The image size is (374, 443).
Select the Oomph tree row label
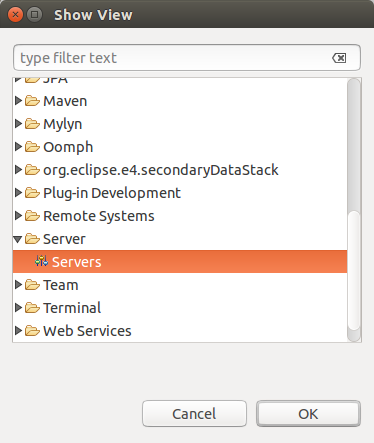pos(68,147)
